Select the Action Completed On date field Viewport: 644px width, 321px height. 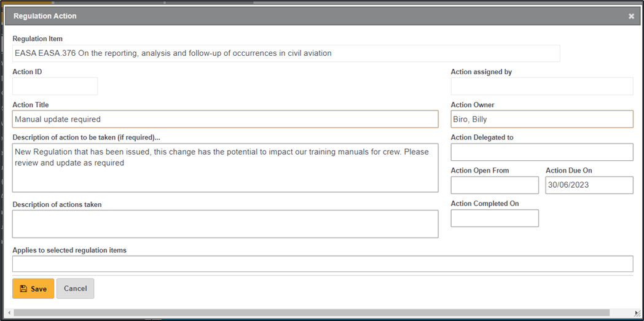tap(494, 218)
